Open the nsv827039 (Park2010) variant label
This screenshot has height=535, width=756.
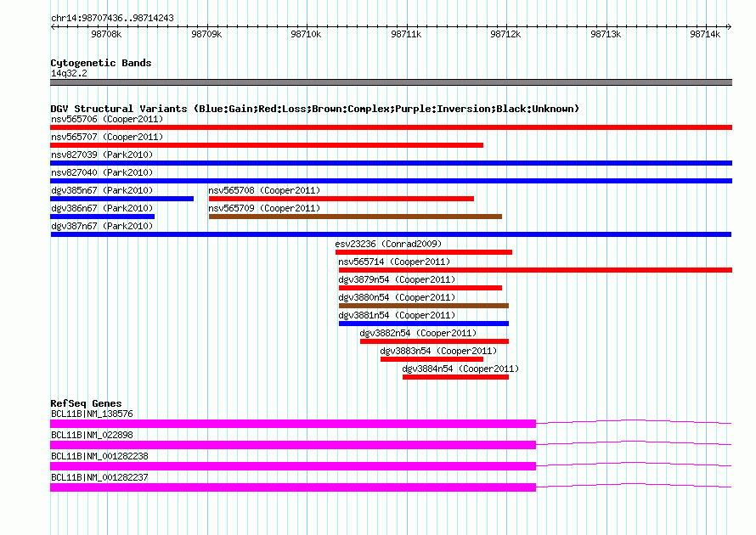[102, 155]
